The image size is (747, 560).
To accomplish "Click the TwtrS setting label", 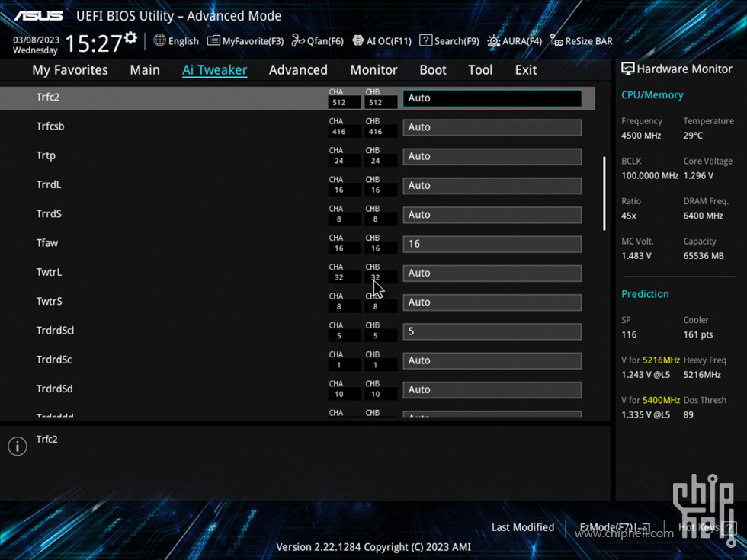I will tap(49, 302).
